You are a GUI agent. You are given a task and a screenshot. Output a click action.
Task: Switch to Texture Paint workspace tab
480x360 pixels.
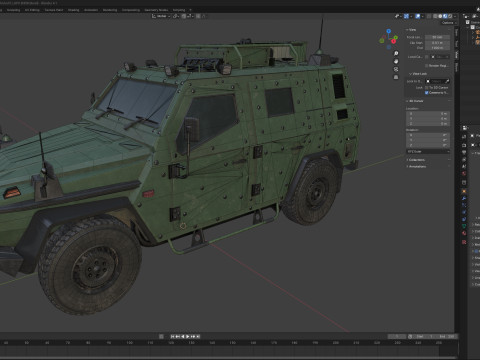click(54, 10)
